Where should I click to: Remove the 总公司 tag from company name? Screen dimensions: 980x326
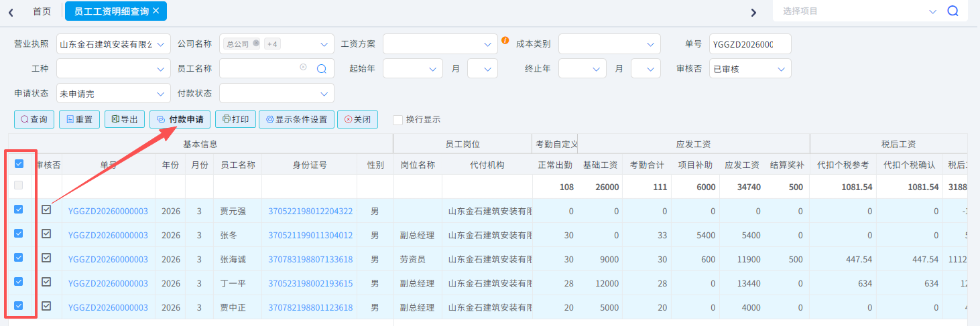point(256,44)
